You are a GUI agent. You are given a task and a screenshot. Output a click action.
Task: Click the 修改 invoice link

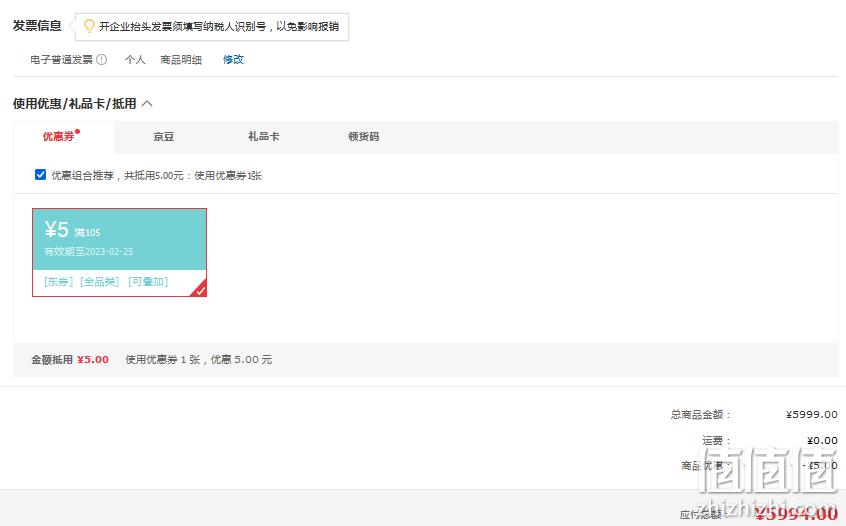pos(233,59)
